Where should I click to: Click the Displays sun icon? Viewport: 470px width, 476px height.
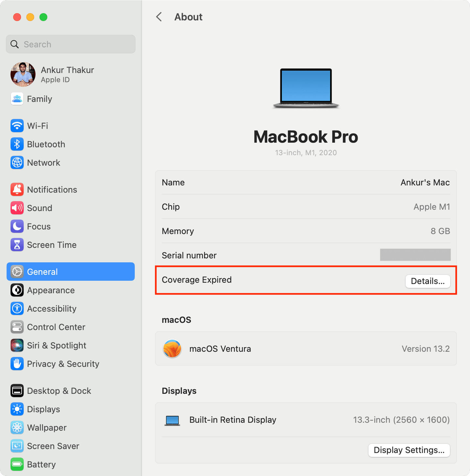click(17, 409)
